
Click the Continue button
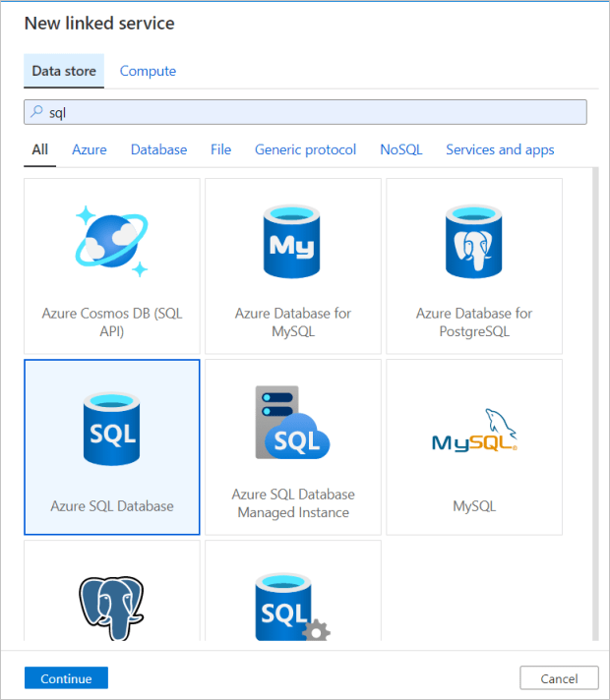66,678
